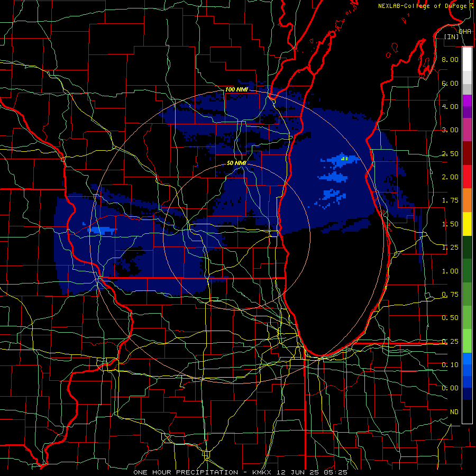Click the 0.25 legend value

point(450,342)
